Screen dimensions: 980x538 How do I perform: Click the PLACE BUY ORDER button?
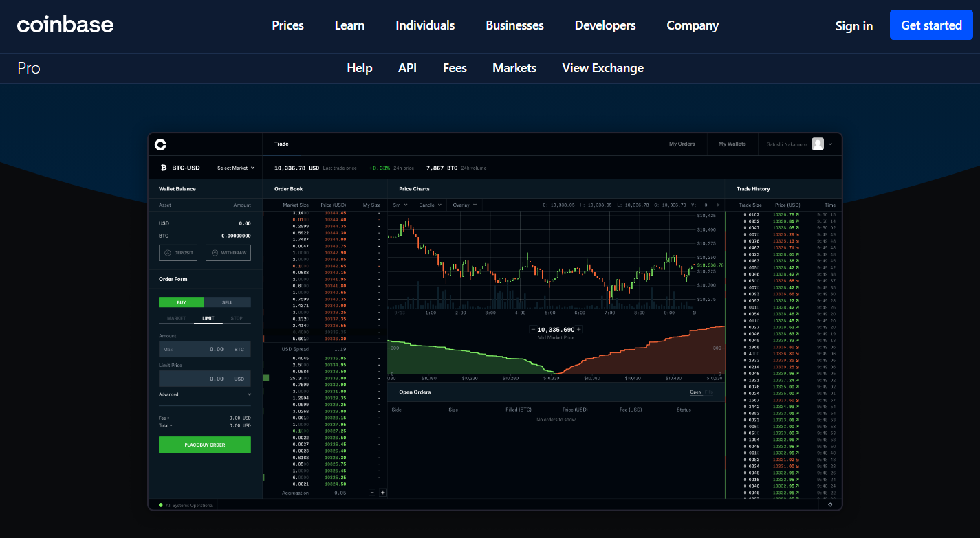205,445
